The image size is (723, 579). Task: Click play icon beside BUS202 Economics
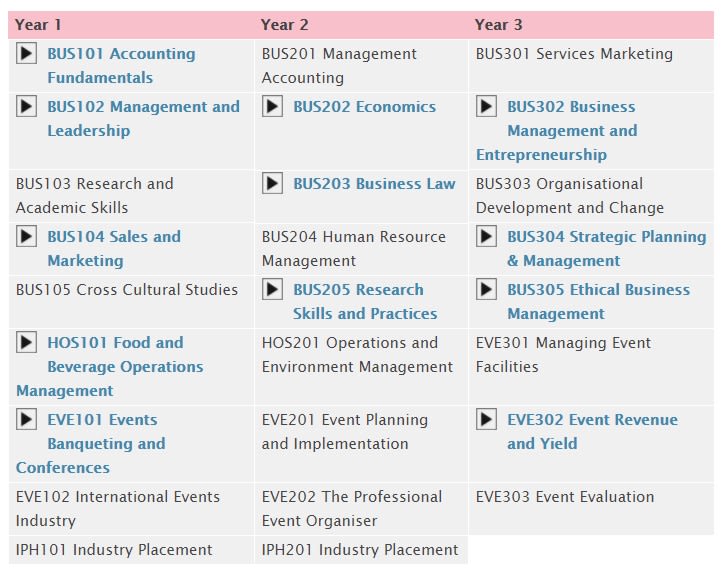(x=273, y=106)
